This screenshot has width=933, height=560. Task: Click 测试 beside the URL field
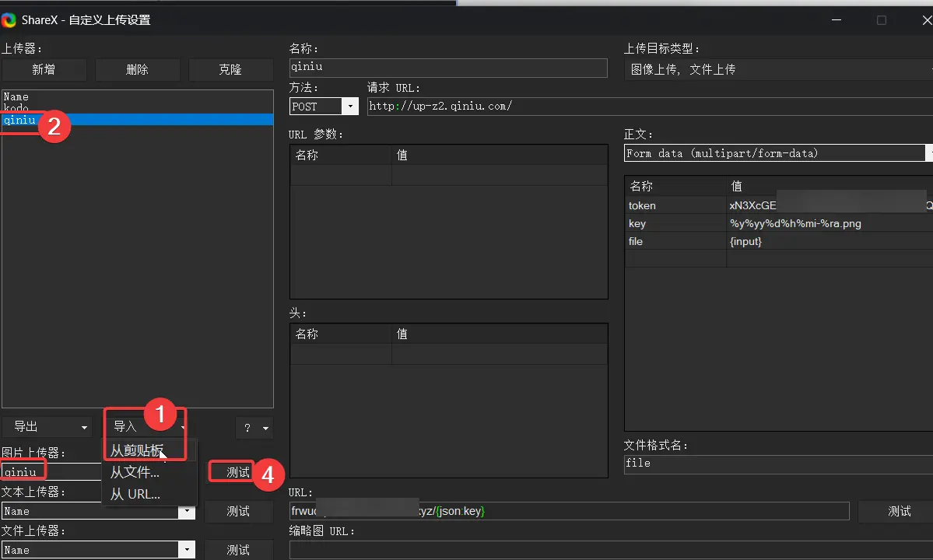point(899,511)
